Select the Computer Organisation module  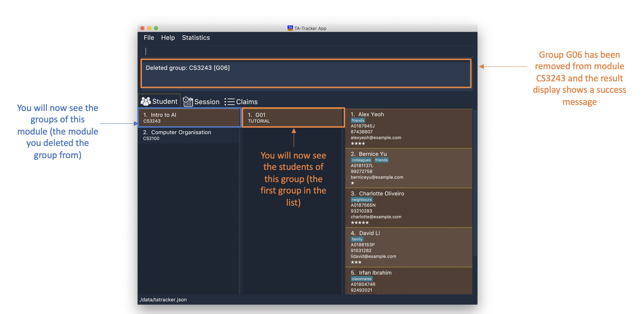(x=189, y=135)
